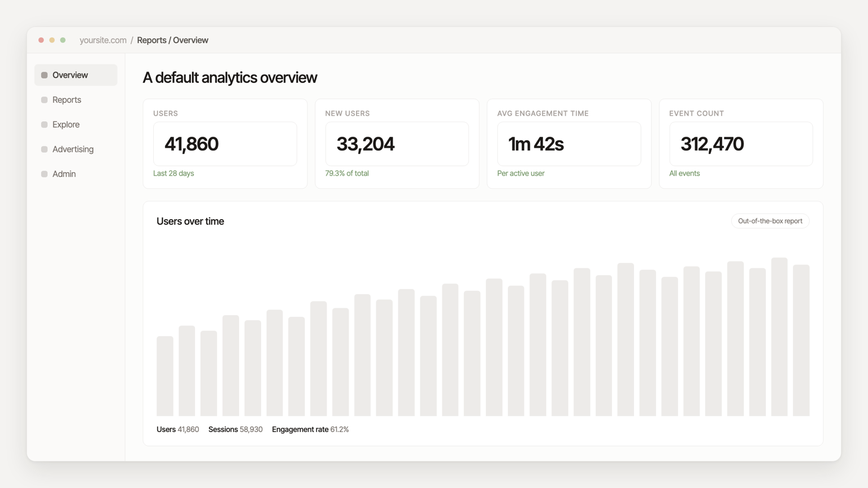The image size is (868, 488).
Task: Click the AVG ENGAGEMENT TIME label
Action: tap(543, 114)
